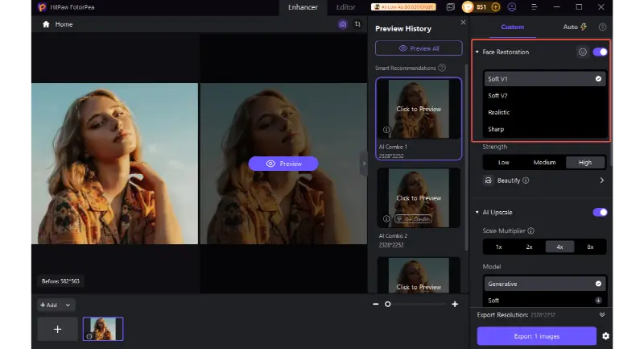Select the crop tool icon

(x=357, y=24)
